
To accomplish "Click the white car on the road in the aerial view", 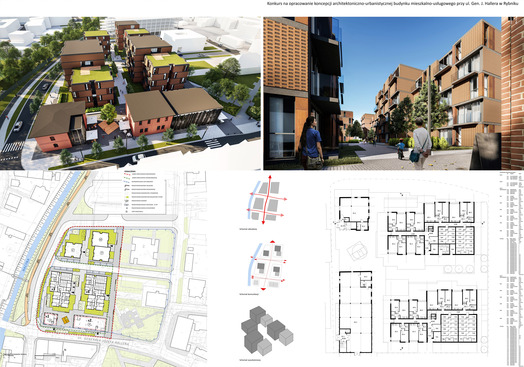I will coord(18,126).
